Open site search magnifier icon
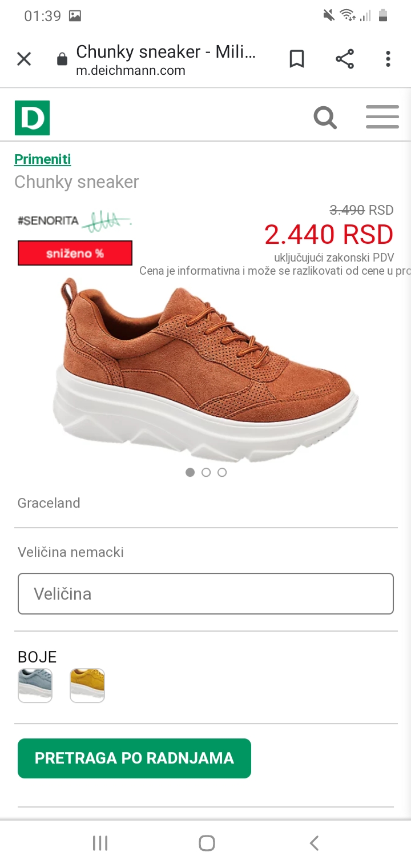Viewport: 411px width, 868px height. 325,118
